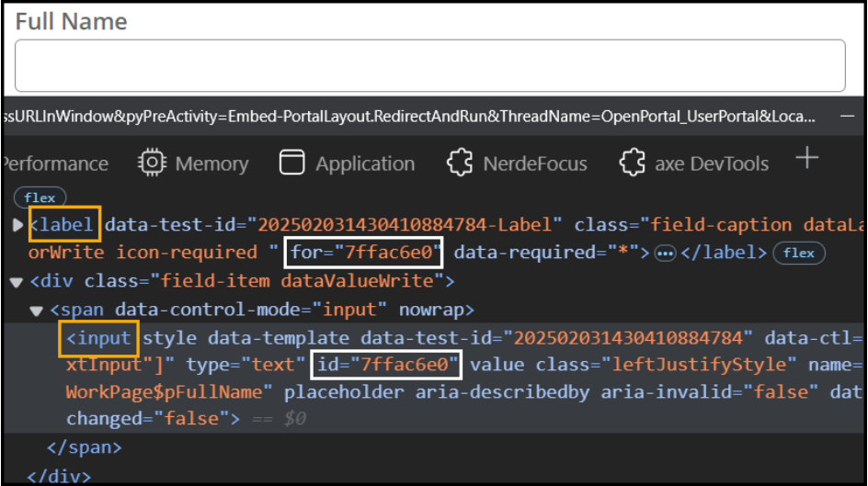Click the Full Name input field

coord(429,65)
